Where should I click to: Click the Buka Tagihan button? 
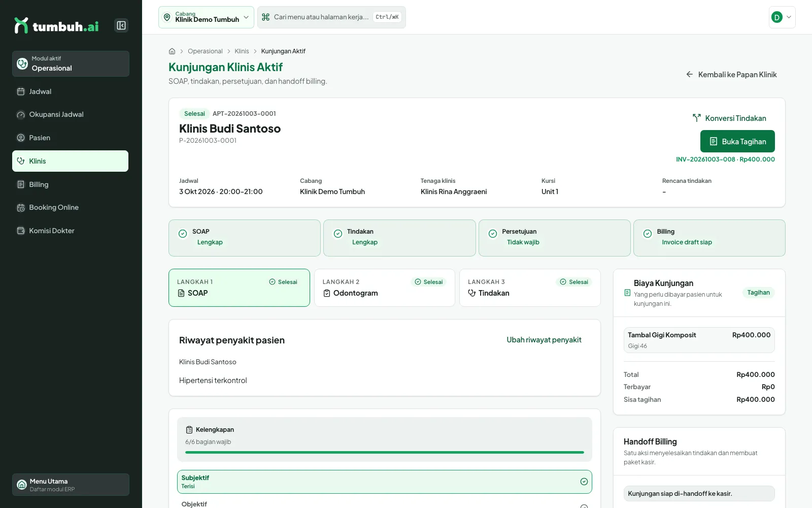[737, 141]
